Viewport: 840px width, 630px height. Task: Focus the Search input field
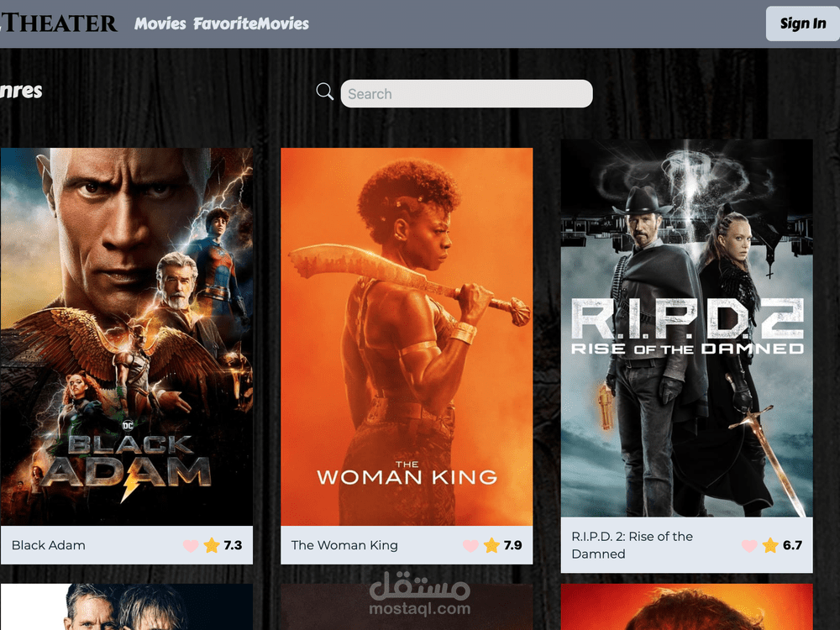click(466, 94)
